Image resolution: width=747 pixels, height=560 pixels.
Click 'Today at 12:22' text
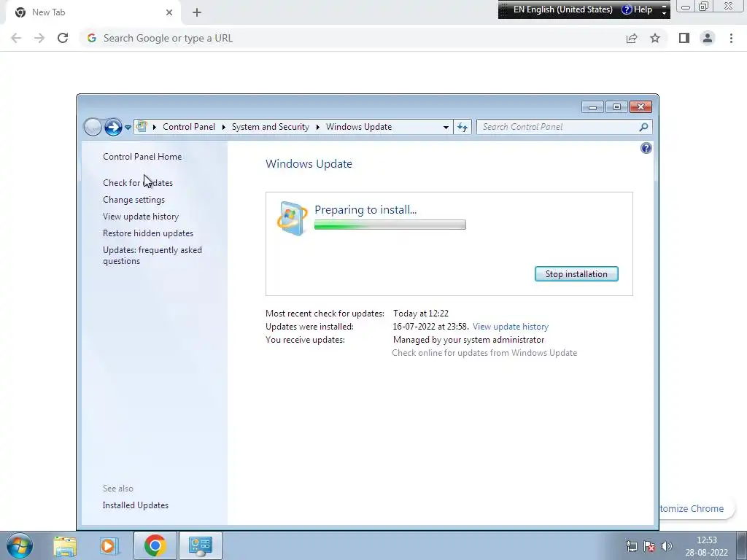pyautogui.click(x=421, y=314)
